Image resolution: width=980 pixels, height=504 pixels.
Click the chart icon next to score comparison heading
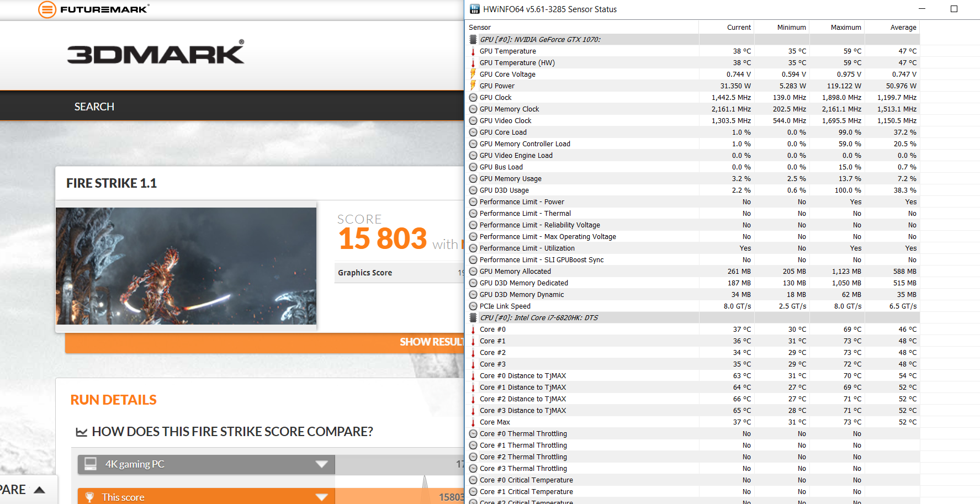pyautogui.click(x=82, y=432)
